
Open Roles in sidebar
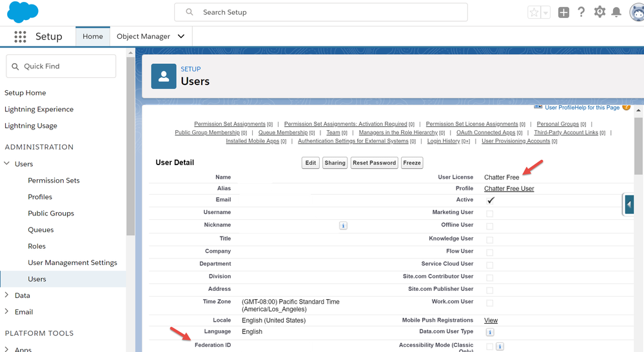click(x=37, y=246)
